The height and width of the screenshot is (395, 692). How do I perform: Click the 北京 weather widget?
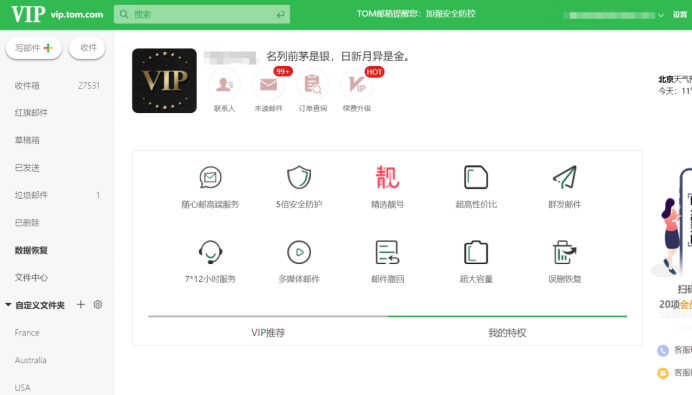pyautogui.click(x=675, y=85)
